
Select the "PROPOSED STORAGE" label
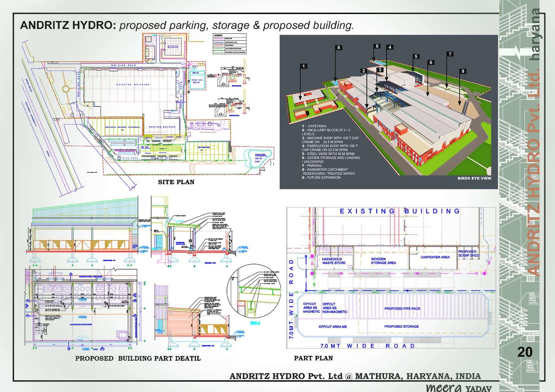401,326
